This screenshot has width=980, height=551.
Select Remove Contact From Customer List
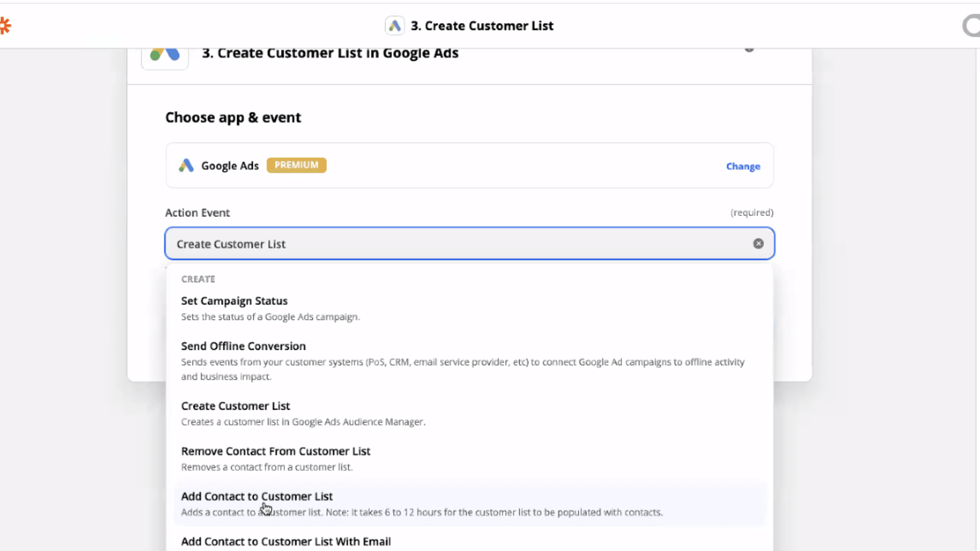tap(469, 458)
